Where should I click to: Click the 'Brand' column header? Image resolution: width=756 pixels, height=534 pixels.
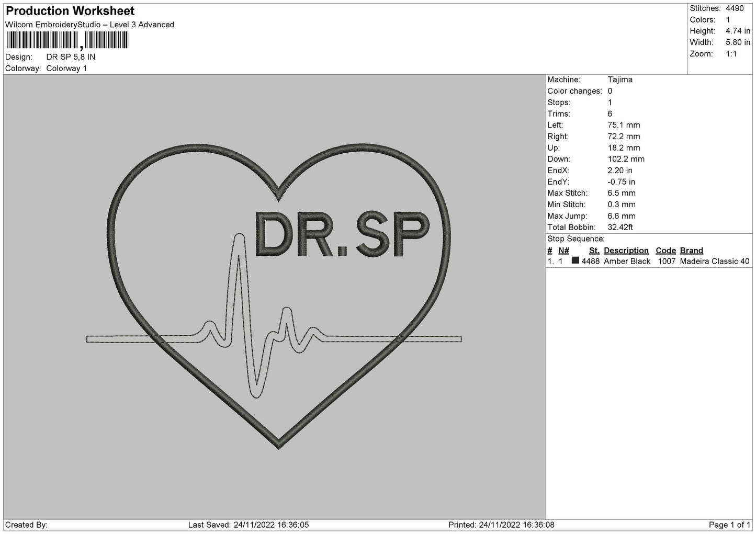point(692,251)
